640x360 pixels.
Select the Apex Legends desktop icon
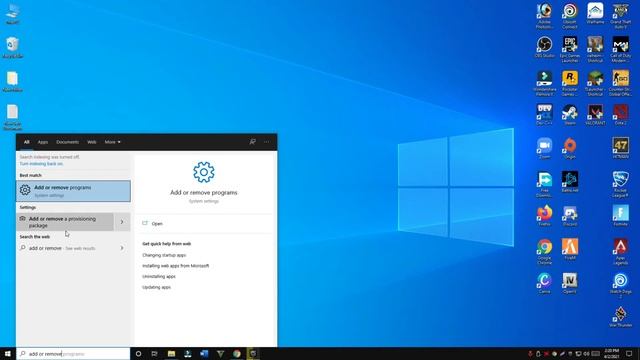pos(620,252)
